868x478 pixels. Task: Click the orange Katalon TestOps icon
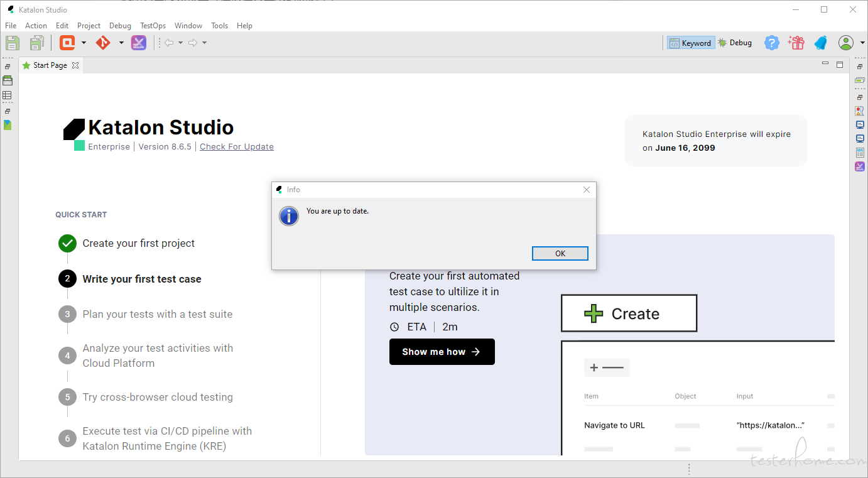coord(67,43)
